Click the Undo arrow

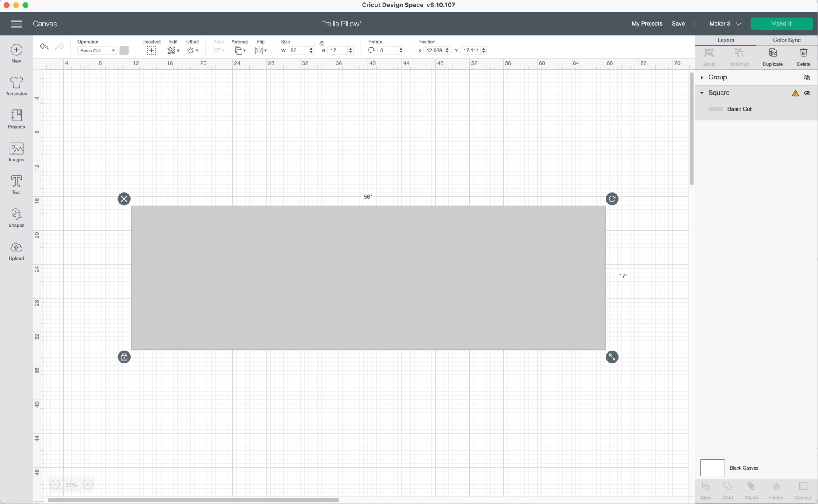44,47
